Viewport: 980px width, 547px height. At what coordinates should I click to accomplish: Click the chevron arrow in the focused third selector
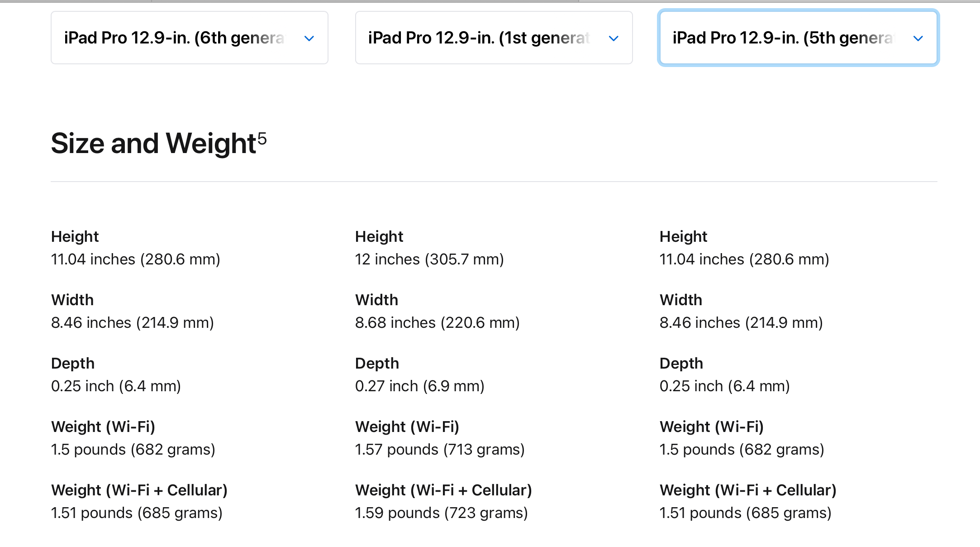pyautogui.click(x=918, y=38)
